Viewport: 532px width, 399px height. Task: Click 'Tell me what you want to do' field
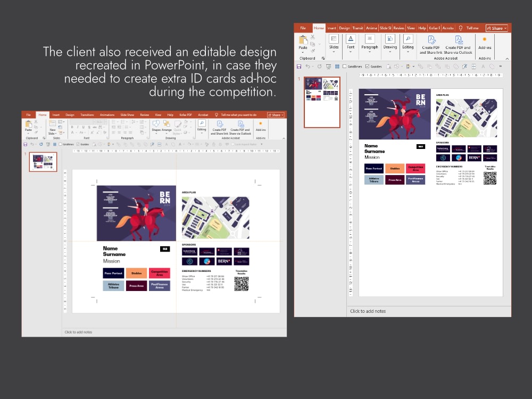point(238,115)
